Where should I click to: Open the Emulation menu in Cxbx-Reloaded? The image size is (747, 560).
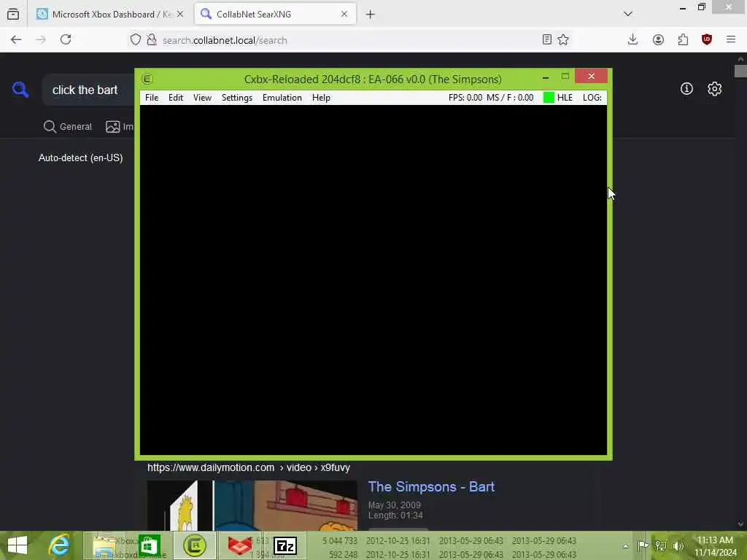(282, 98)
